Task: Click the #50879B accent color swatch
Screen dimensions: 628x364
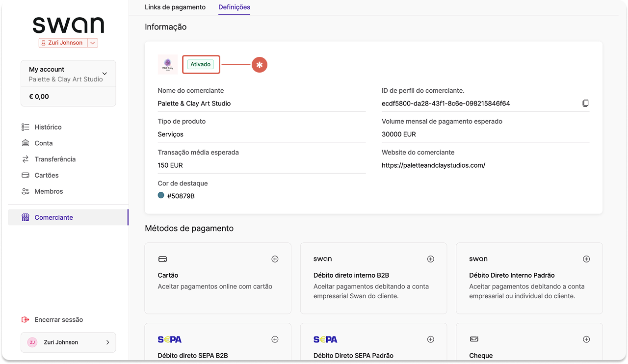Action: point(161,195)
